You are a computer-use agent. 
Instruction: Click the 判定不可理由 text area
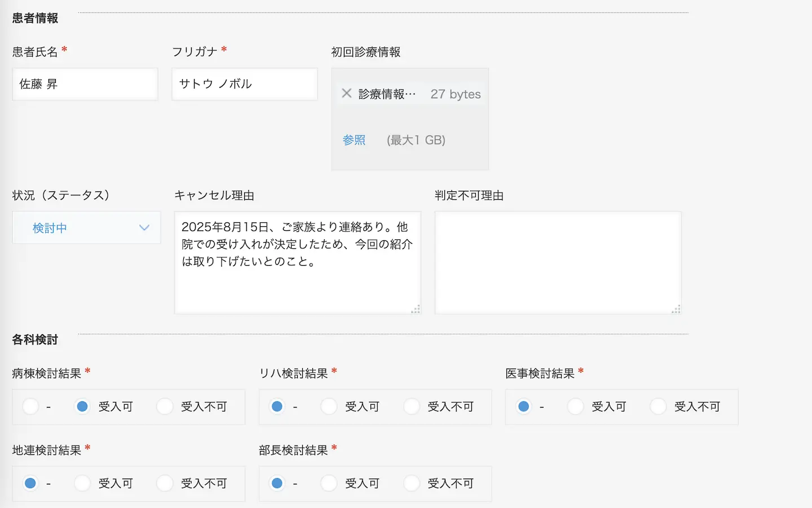558,262
